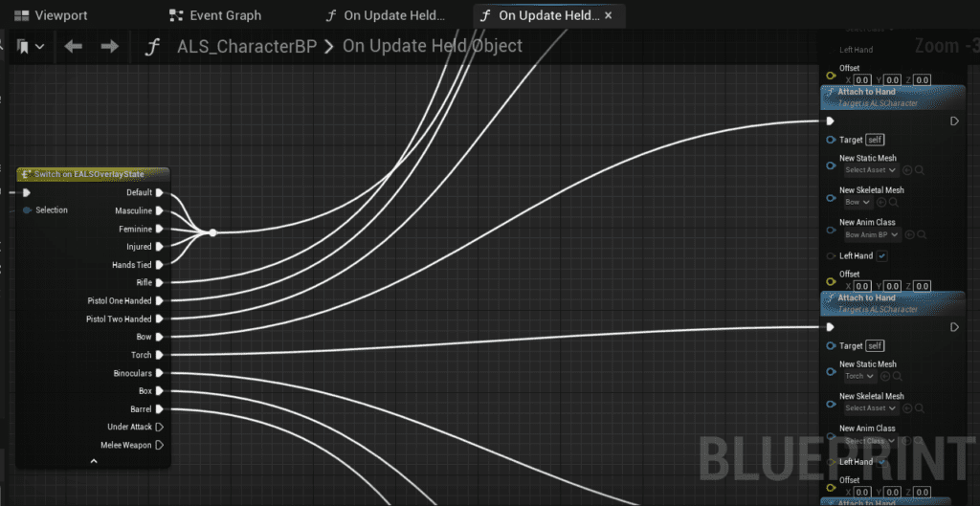
Task: Select the Bow Attach to Hand node header
Action: [x=893, y=98]
